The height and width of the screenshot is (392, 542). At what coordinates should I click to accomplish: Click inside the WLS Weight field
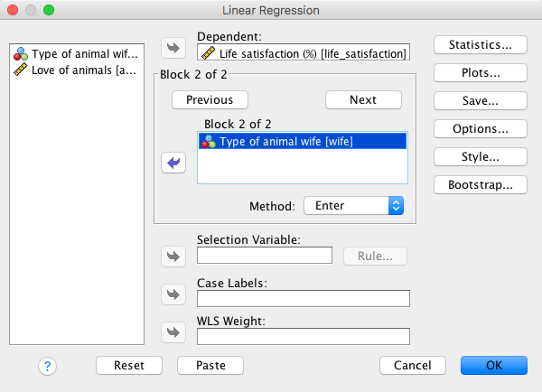pyautogui.click(x=303, y=336)
